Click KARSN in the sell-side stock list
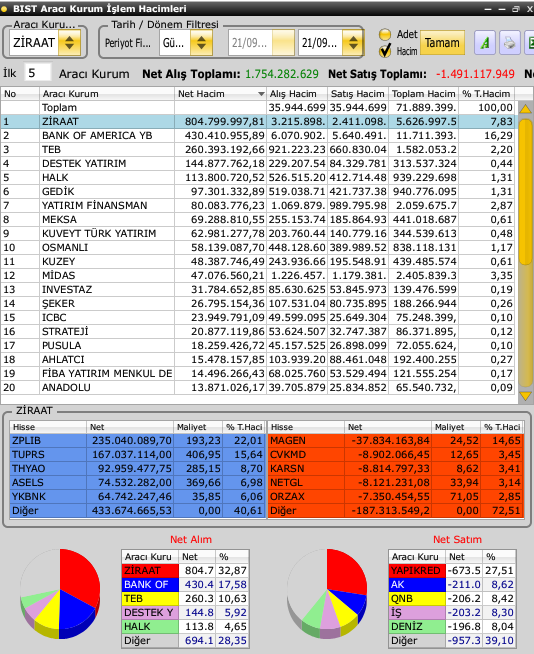The image size is (534, 654). (286, 469)
